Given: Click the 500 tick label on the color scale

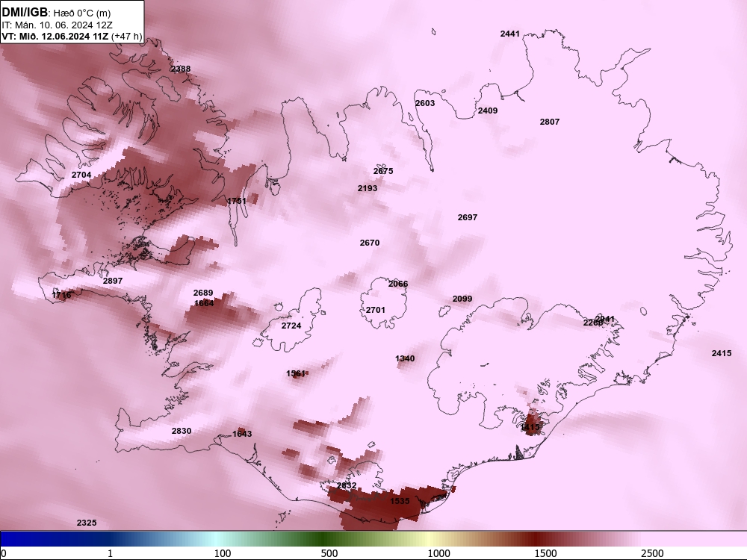Looking at the screenshot, I should (x=329, y=553).
